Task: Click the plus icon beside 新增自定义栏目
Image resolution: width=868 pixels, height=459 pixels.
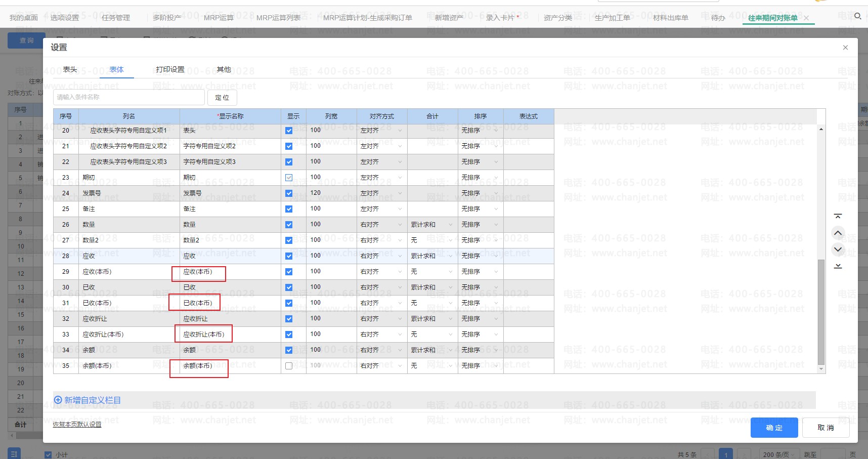Action: coord(58,400)
